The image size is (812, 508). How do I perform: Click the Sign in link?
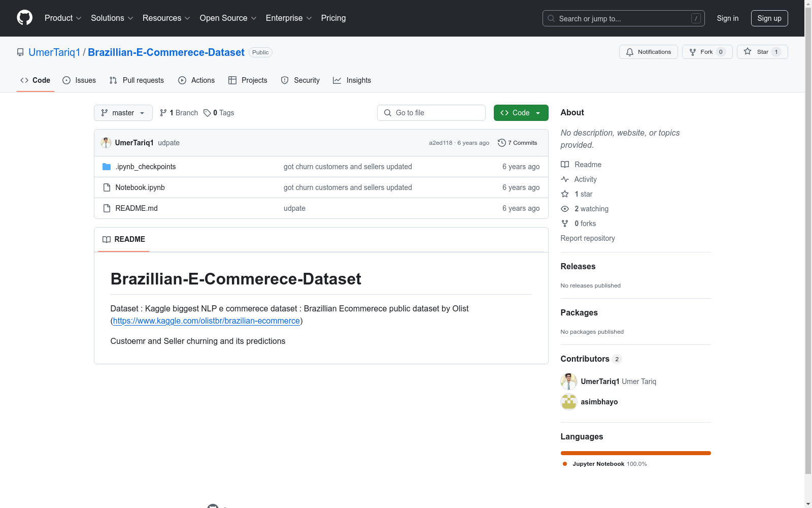tap(728, 18)
